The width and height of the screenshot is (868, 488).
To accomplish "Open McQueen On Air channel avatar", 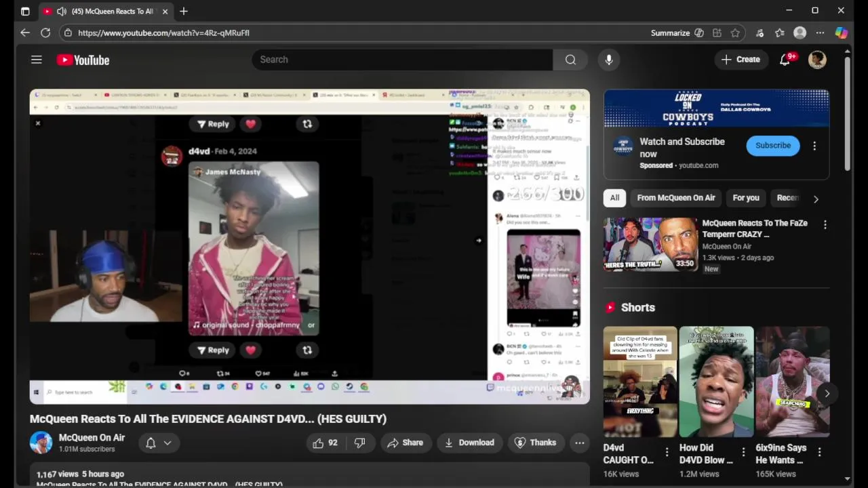I will click(x=41, y=443).
